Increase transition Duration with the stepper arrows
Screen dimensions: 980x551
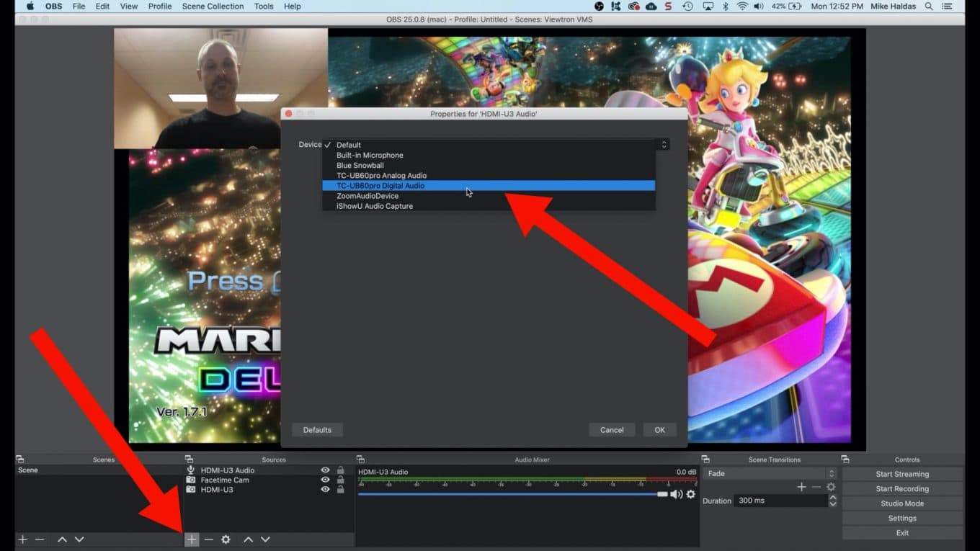(833, 497)
